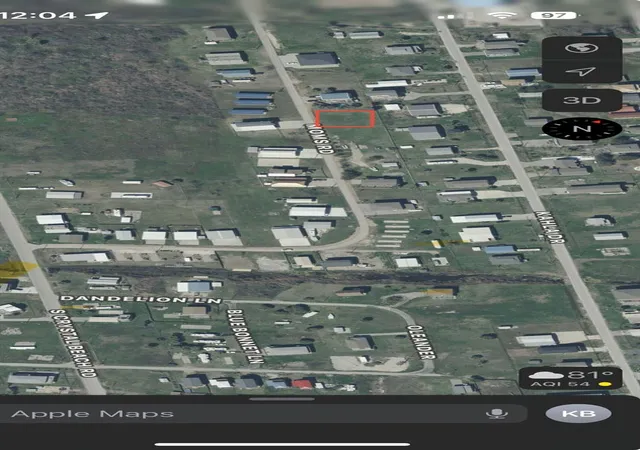Screen dimensions: 640x450
Task: Tap the location tracking arrow button
Action: pyautogui.click(x=582, y=72)
